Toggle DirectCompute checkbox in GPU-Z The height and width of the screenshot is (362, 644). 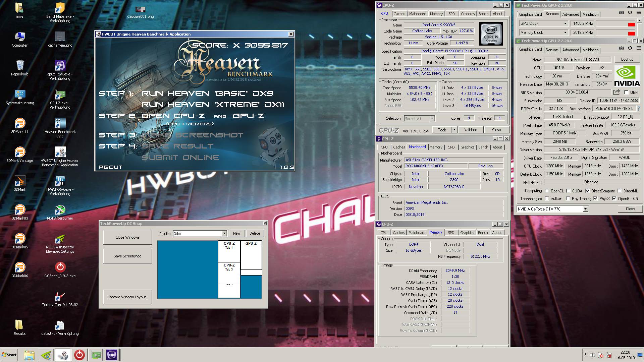[x=587, y=191]
